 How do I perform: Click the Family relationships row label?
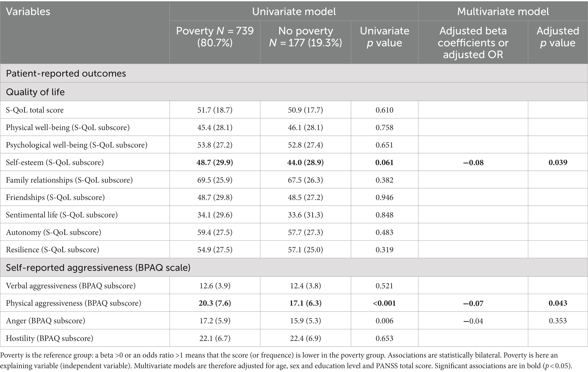point(69,180)
